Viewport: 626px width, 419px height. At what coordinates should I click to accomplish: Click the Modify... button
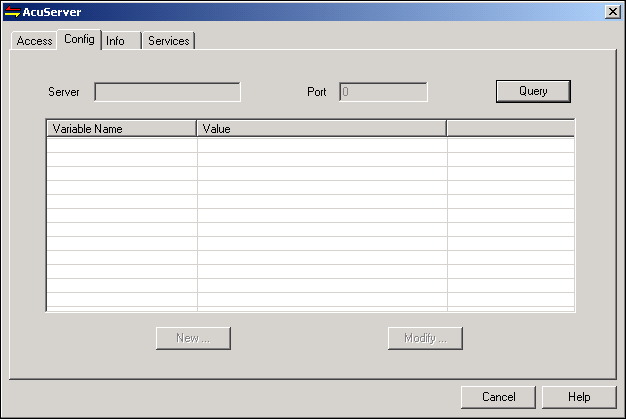click(x=425, y=338)
